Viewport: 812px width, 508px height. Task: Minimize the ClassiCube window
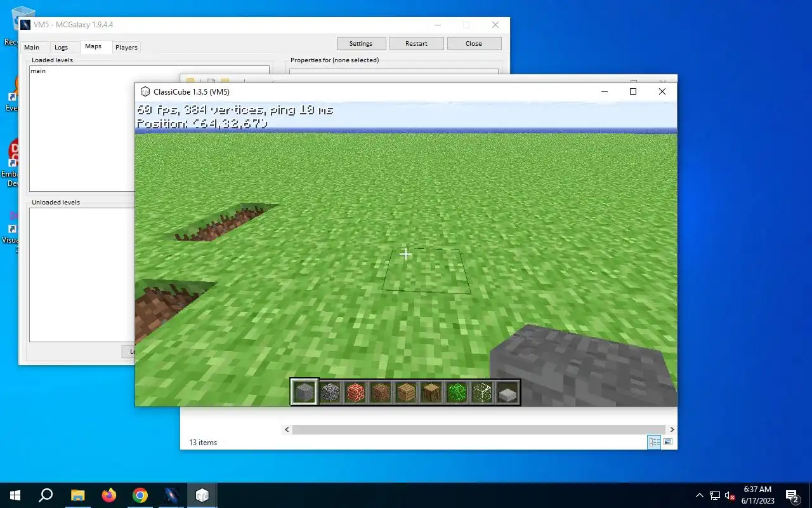tap(603, 91)
